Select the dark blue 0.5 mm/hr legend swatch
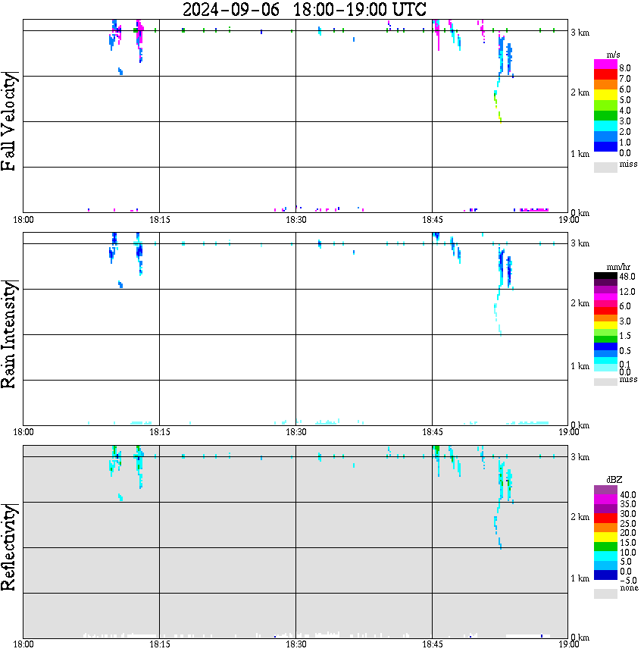Screen dimensions: 644x658 605,346
